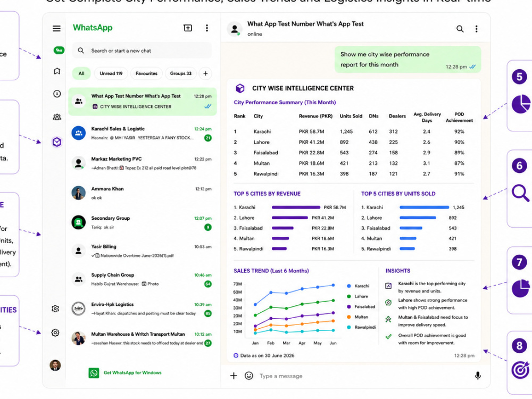Click the Karachi Sales & Logistic group avatar
Viewport: 532px width, 399px height.
click(x=79, y=133)
